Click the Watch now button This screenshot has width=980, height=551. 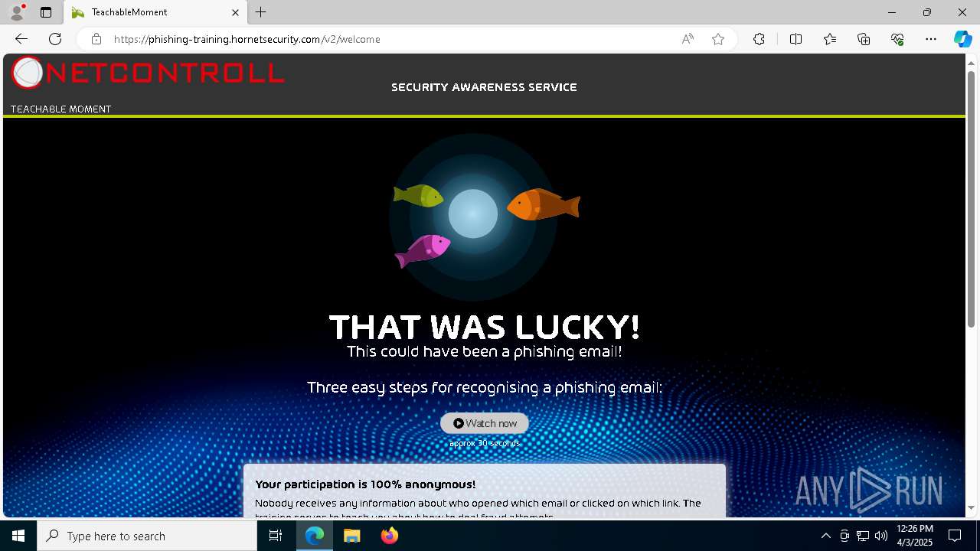point(485,423)
